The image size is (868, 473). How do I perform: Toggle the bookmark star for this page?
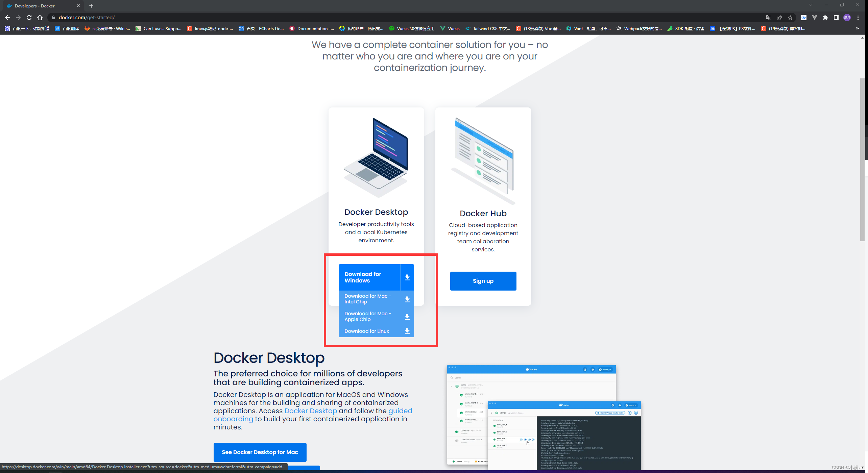tap(790, 17)
